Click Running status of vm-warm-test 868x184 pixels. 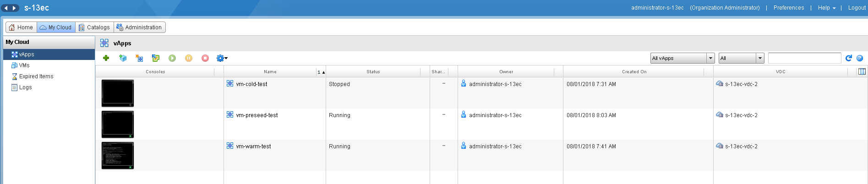coord(339,146)
